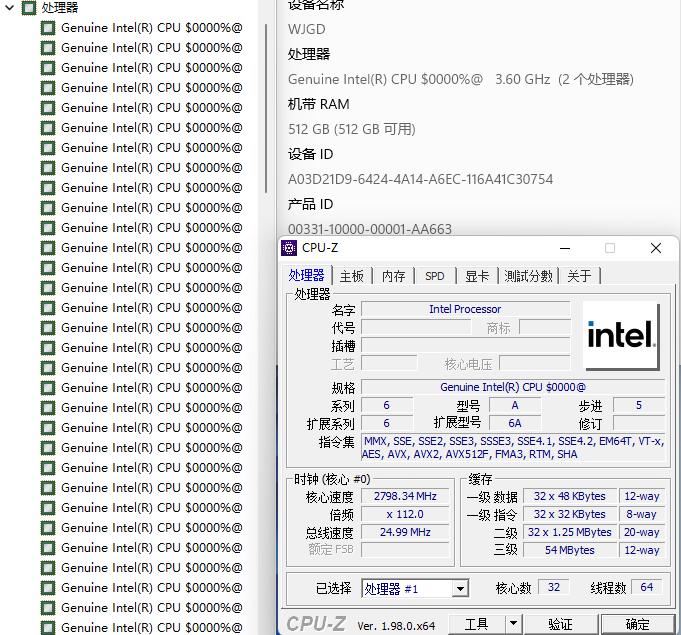Click the 20-way associativity cell
Screen dimensions: 681x635
[642, 532]
